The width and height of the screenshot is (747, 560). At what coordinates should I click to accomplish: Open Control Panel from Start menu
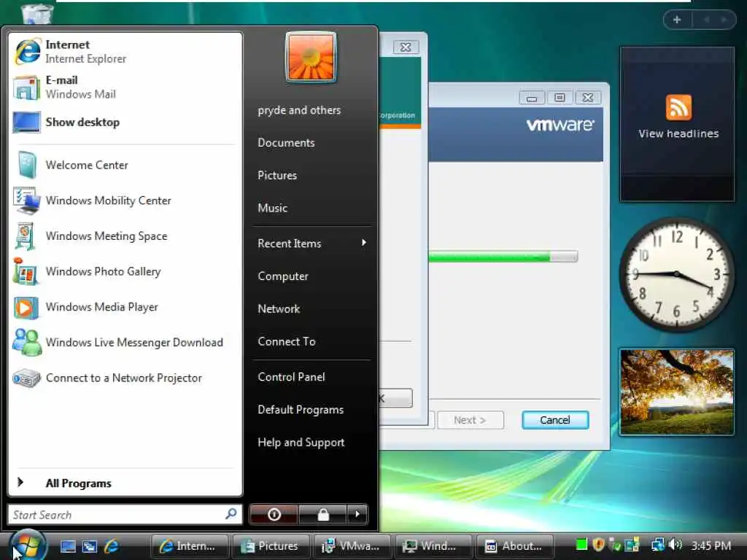point(291,377)
